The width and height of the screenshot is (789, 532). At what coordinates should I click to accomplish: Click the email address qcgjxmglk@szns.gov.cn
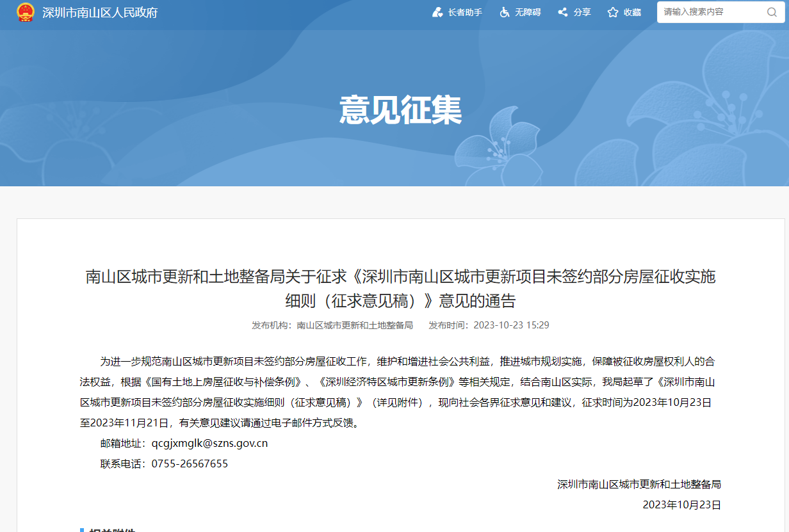(x=209, y=443)
